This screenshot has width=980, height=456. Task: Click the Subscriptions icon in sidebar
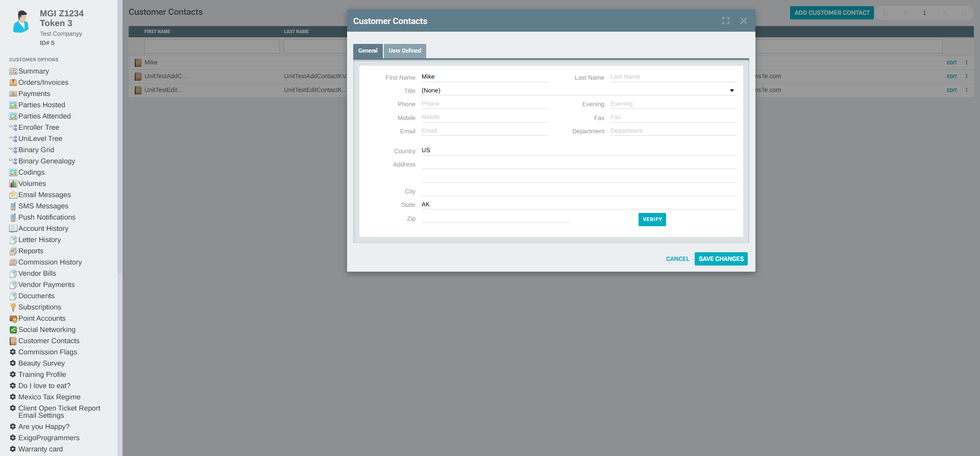click(13, 307)
